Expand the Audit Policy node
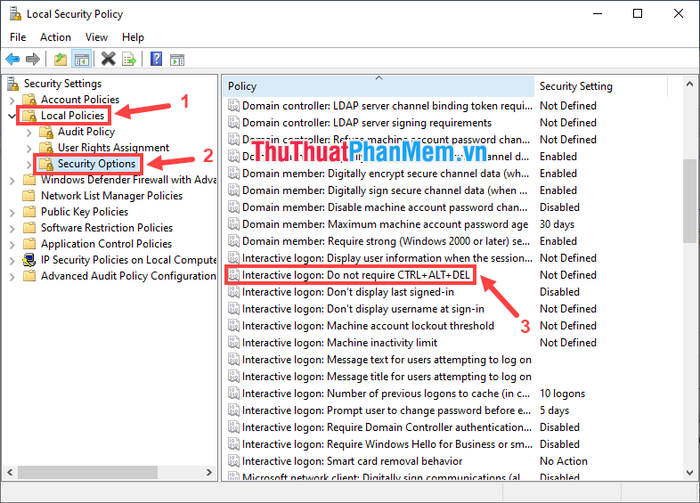 [x=28, y=132]
